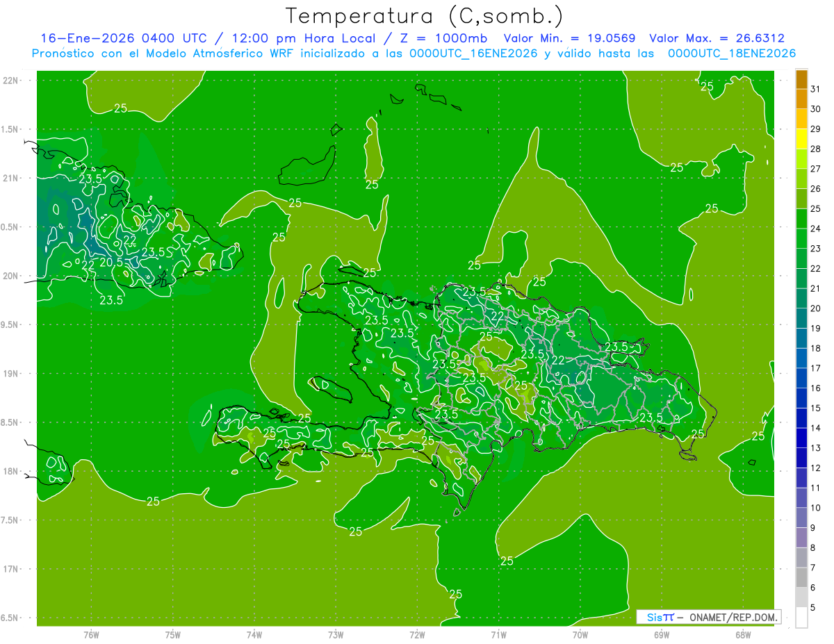Click the "30" legend scale label
834x644 pixels.
point(816,109)
